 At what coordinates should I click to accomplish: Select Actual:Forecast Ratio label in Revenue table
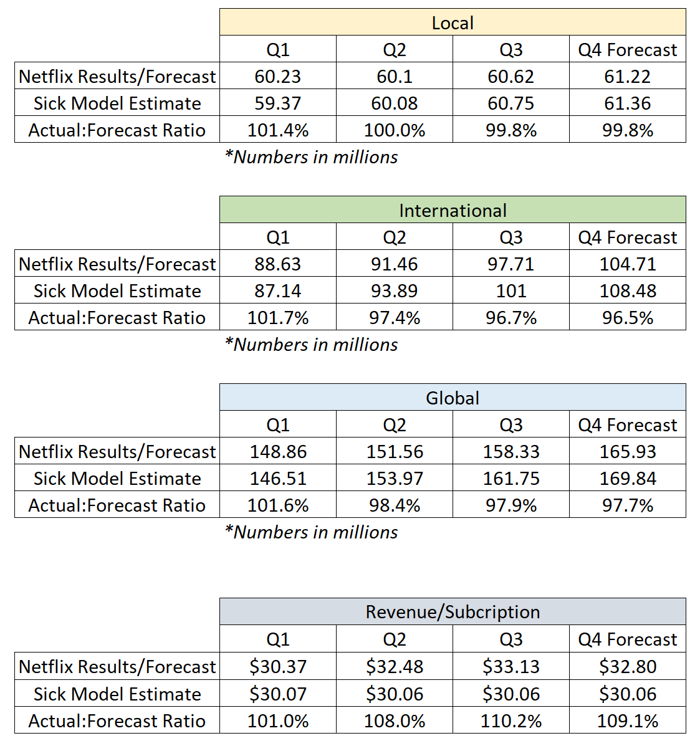117,720
